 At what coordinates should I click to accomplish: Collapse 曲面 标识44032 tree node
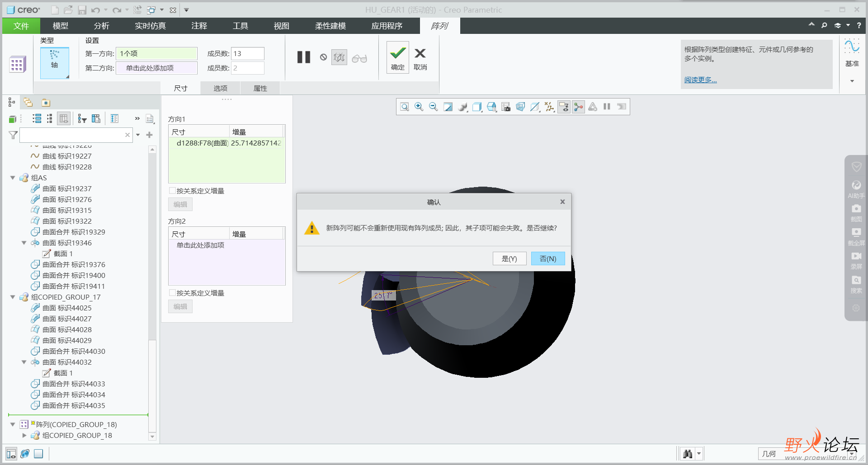coord(24,362)
